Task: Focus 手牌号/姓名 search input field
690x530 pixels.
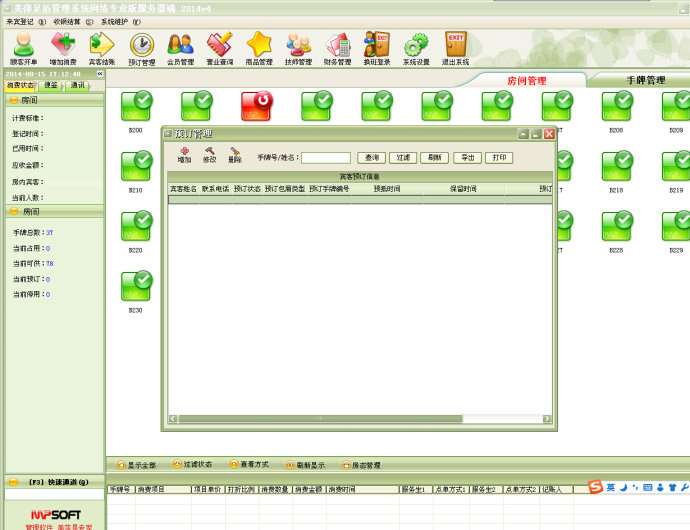Action: point(326,158)
